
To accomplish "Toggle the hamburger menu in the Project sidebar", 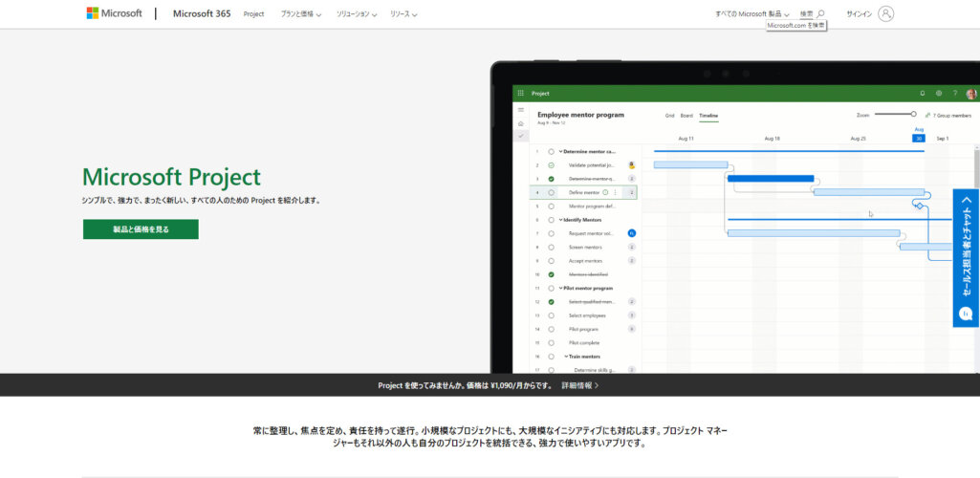I will [x=521, y=110].
